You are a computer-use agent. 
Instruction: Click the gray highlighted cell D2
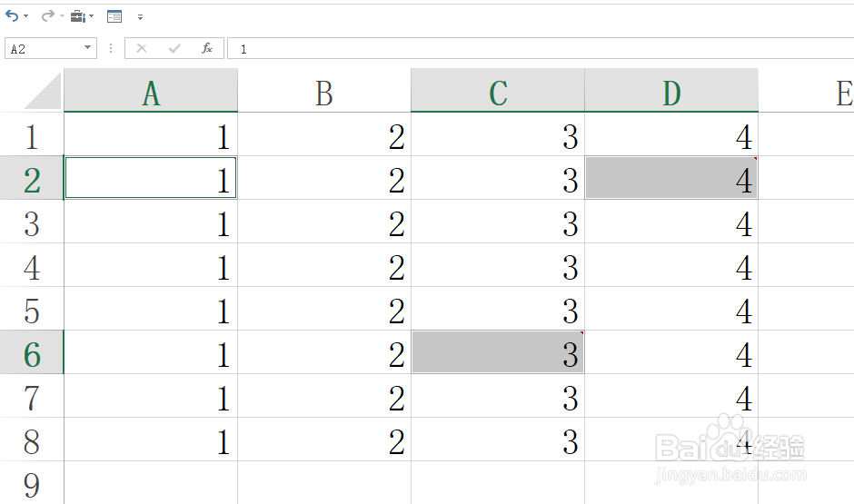pyautogui.click(x=670, y=179)
